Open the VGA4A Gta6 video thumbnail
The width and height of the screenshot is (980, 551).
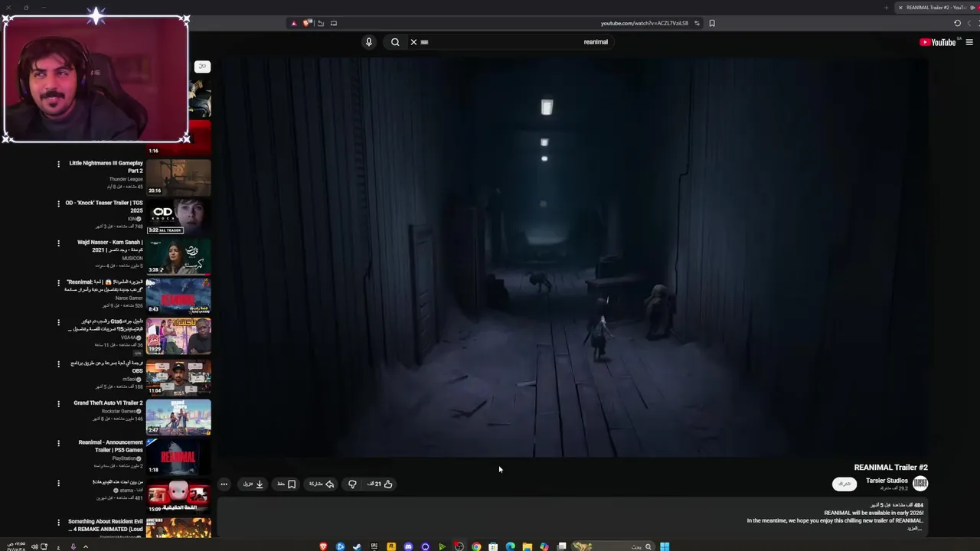pos(178,336)
